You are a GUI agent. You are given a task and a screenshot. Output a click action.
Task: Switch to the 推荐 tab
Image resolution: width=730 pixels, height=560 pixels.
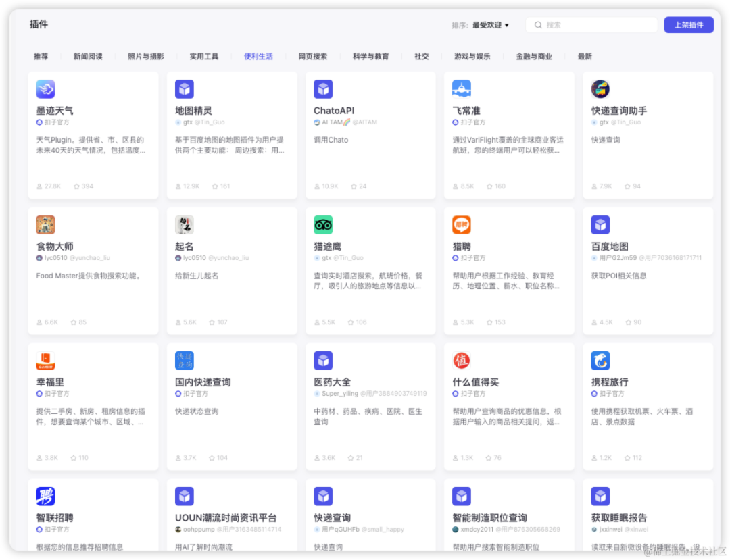41,57
